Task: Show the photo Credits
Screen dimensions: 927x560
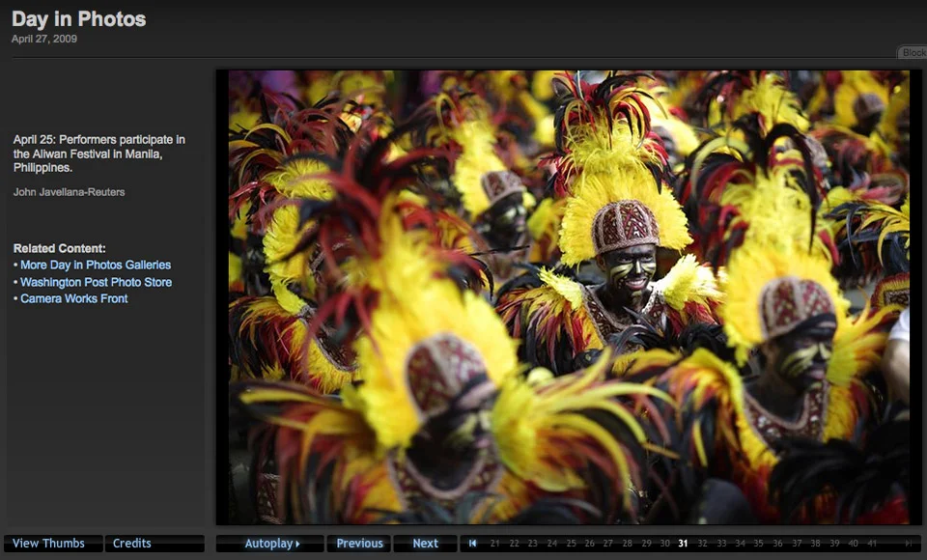Action: [x=154, y=544]
